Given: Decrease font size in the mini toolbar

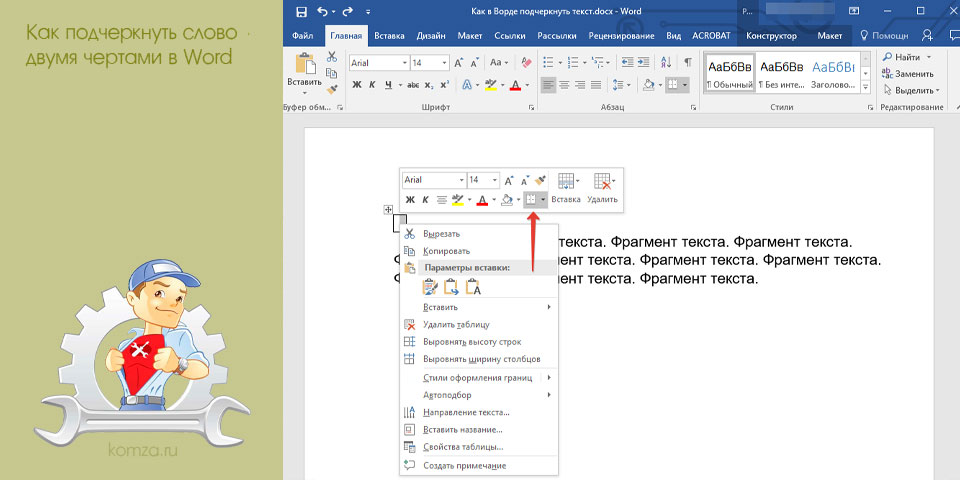Looking at the screenshot, I should coord(525,181).
